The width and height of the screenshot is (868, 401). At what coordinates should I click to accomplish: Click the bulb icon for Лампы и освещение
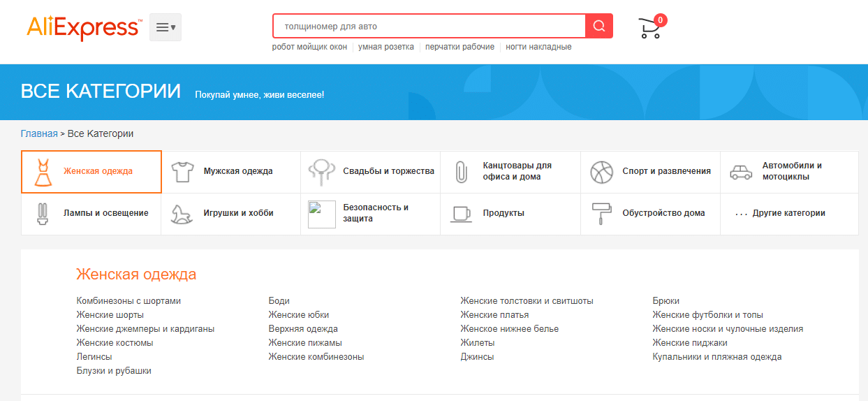pos(42,214)
